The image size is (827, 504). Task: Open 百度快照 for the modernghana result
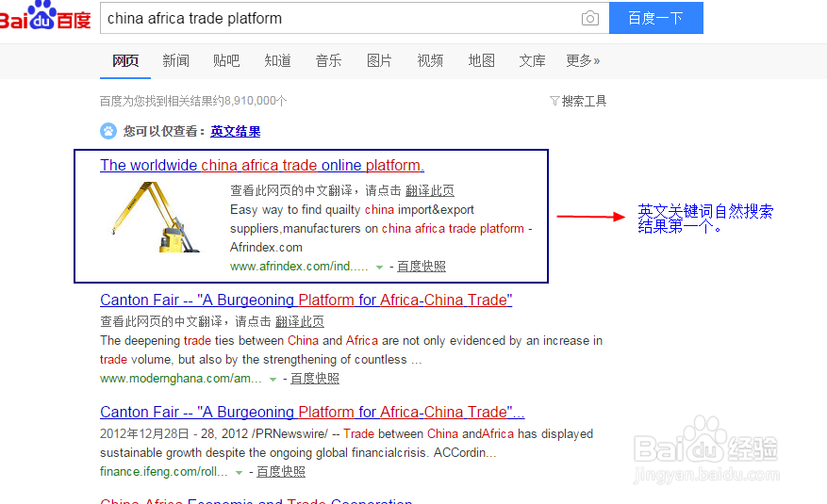[315, 378]
